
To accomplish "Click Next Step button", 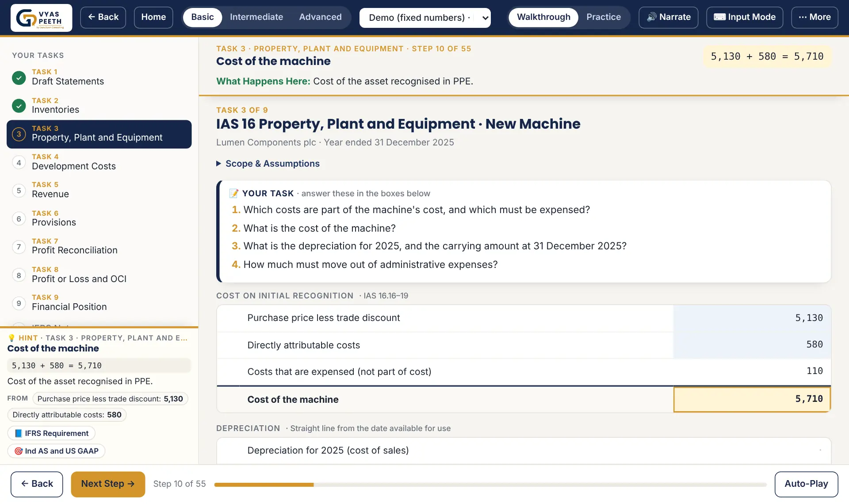I will (x=108, y=484).
